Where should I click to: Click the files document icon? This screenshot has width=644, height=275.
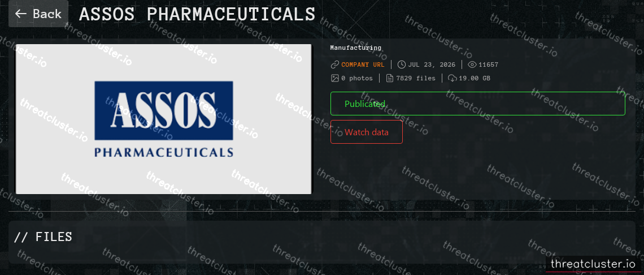(390, 78)
